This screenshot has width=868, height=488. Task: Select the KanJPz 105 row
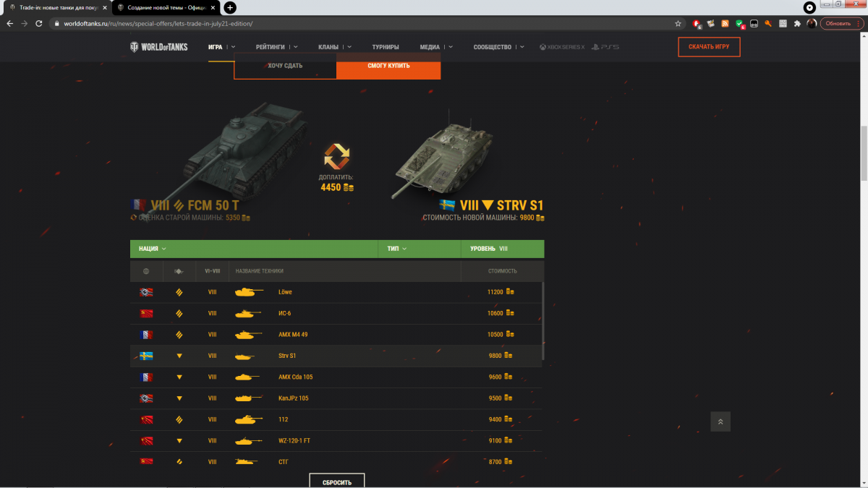pos(336,398)
